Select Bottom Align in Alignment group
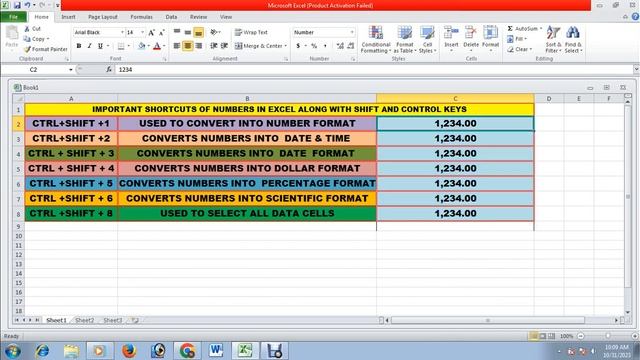The image size is (640, 360). point(199,32)
